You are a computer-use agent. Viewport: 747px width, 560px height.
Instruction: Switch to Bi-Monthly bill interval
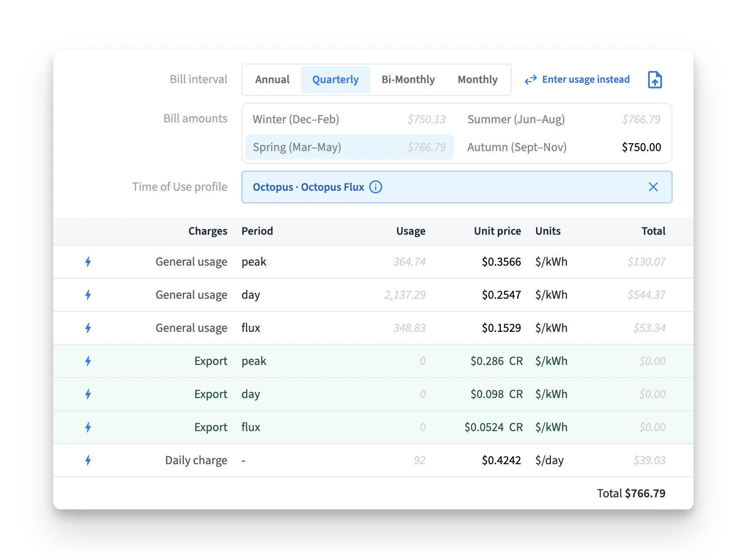coord(408,80)
